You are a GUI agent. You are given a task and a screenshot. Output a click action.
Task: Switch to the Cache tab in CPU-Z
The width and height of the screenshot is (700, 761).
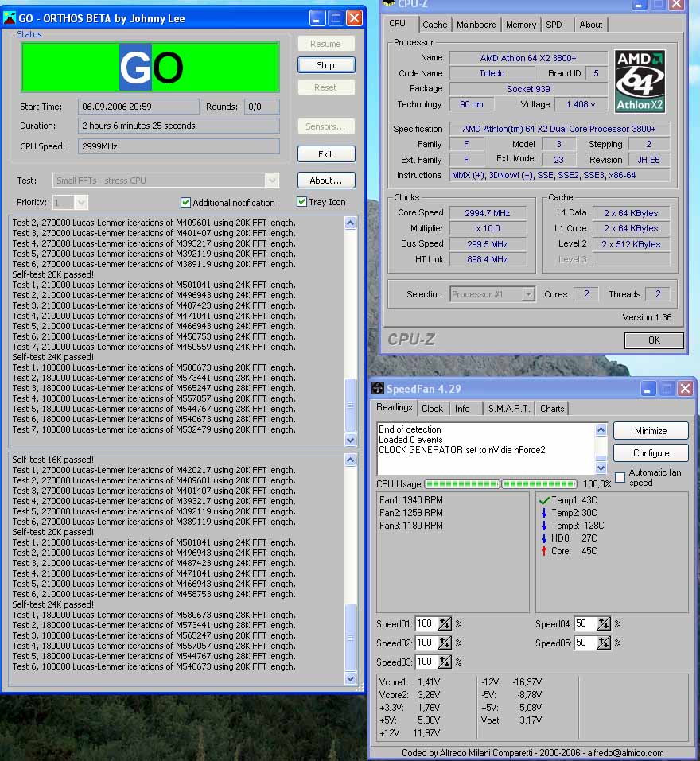click(x=434, y=25)
